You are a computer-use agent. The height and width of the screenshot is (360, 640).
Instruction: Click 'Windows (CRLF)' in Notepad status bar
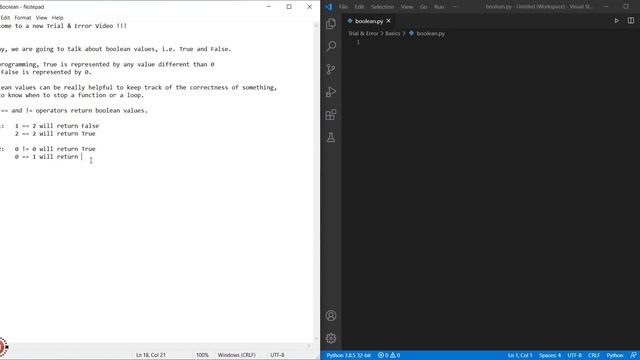tap(237, 355)
